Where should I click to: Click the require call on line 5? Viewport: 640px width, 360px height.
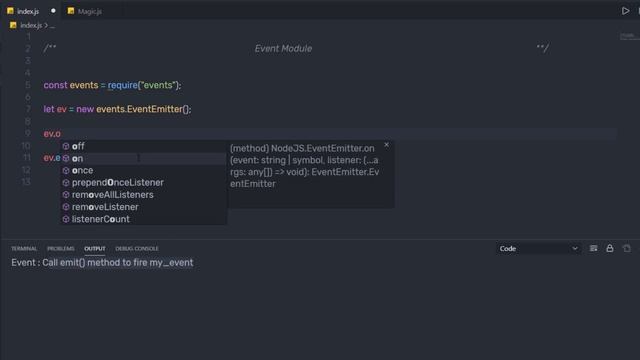click(x=122, y=85)
